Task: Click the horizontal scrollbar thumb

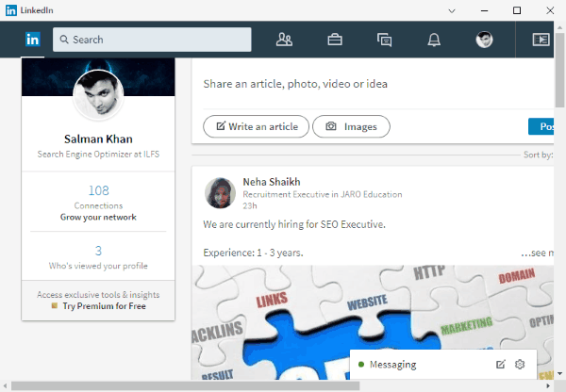Action: point(185,385)
